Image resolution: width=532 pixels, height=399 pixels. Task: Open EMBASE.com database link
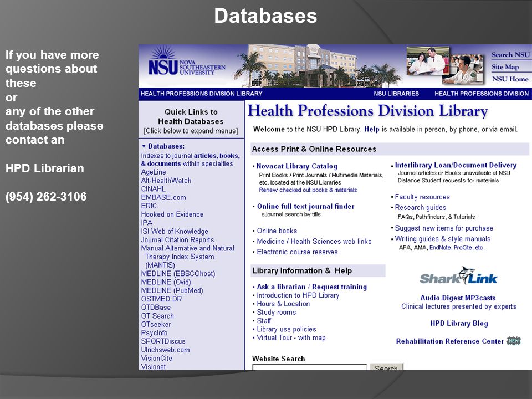163,197
